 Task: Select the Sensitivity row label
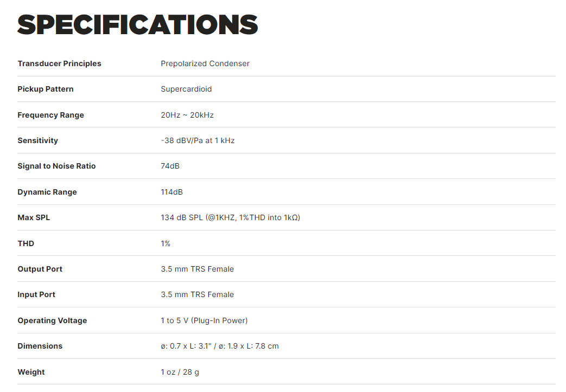(38, 140)
